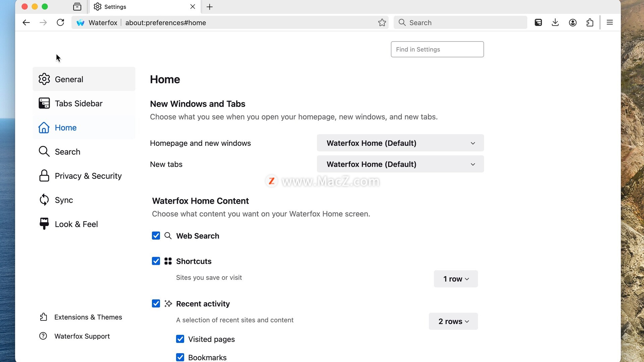Open the hamburger application menu
This screenshot has width=644, height=362.
pyautogui.click(x=610, y=22)
